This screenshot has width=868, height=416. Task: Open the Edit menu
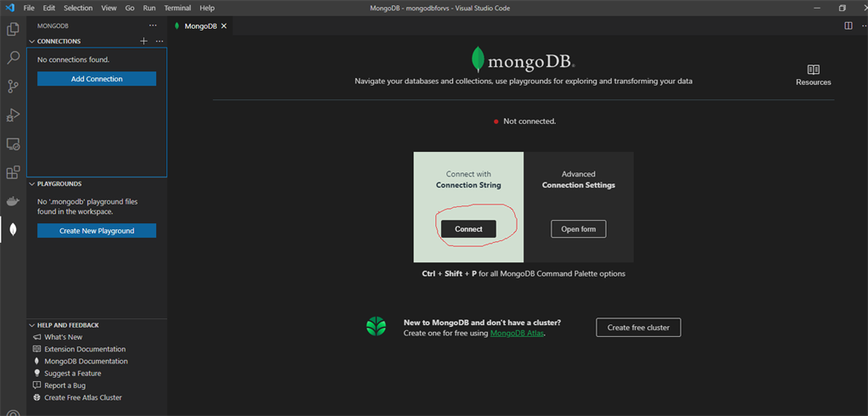coord(48,8)
